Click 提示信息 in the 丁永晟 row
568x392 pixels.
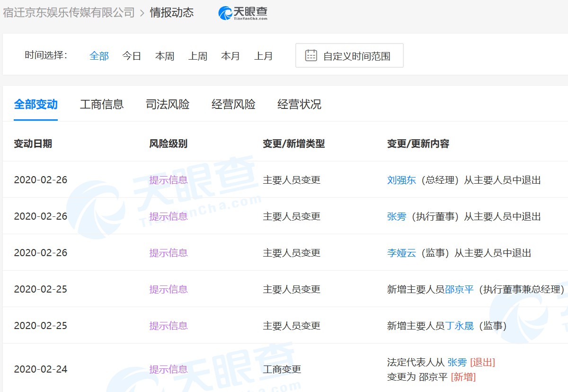pyautogui.click(x=169, y=326)
